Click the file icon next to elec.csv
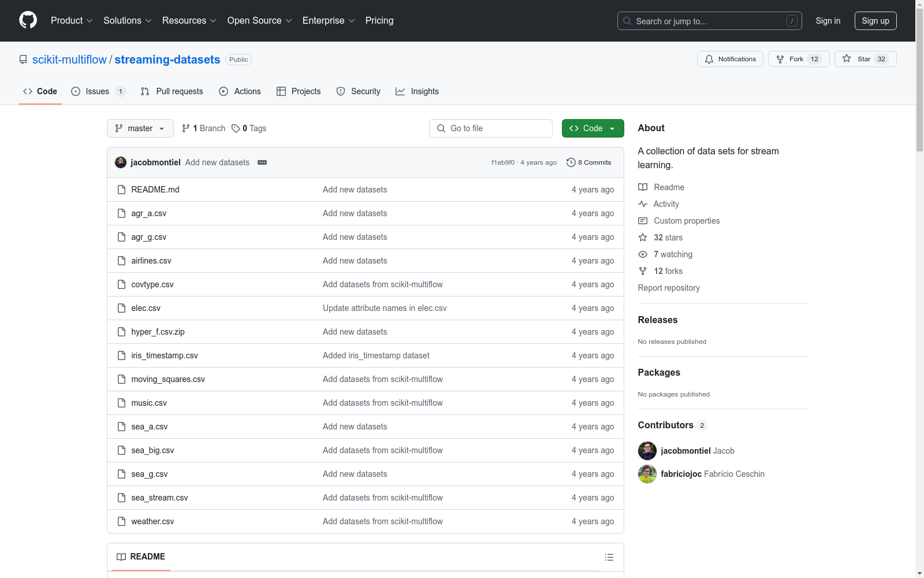 coord(121,308)
